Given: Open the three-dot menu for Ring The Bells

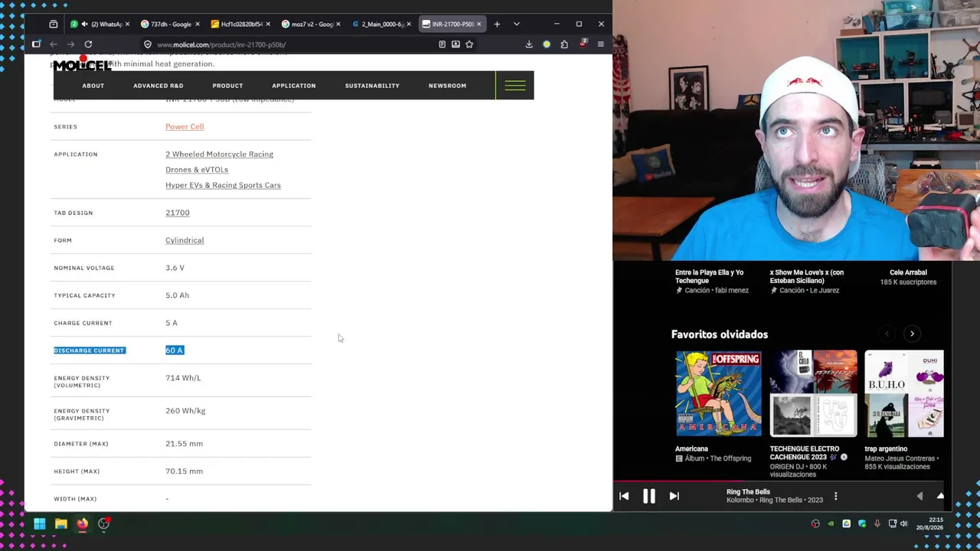Looking at the screenshot, I should (x=835, y=496).
